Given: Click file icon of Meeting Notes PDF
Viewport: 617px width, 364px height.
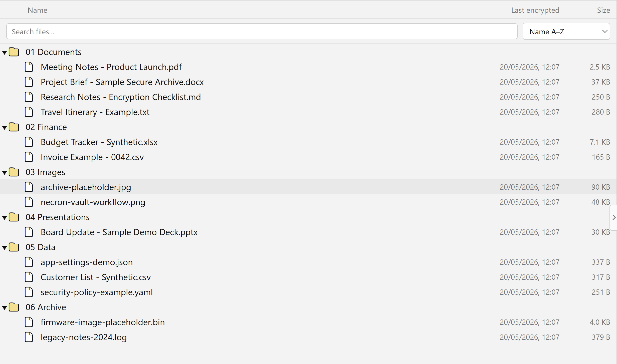Looking at the screenshot, I should tap(29, 67).
